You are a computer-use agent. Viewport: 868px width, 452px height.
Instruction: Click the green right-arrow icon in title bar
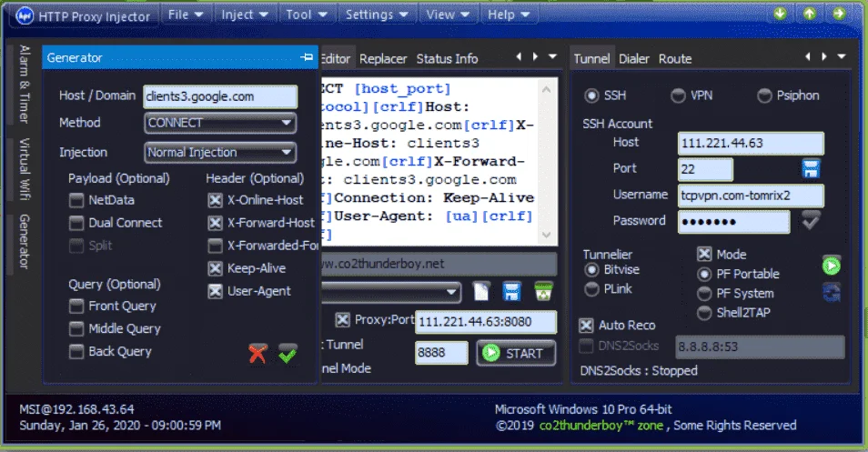pos(839,14)
